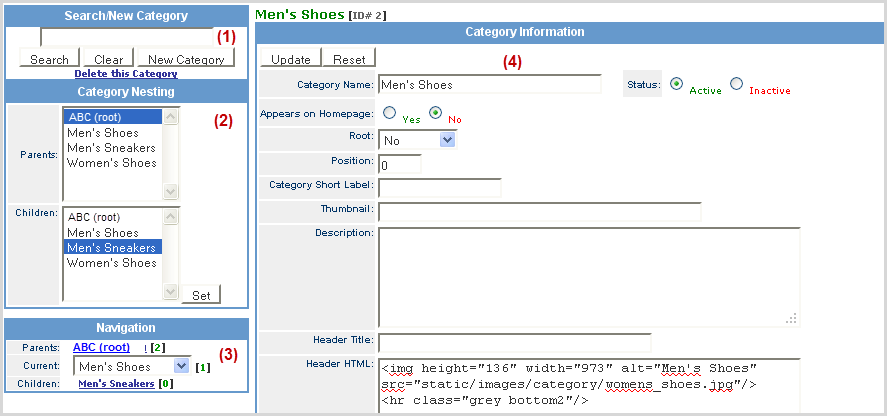
Task: Click into the Thumbnail text field
Action: (x=539, y=211)
